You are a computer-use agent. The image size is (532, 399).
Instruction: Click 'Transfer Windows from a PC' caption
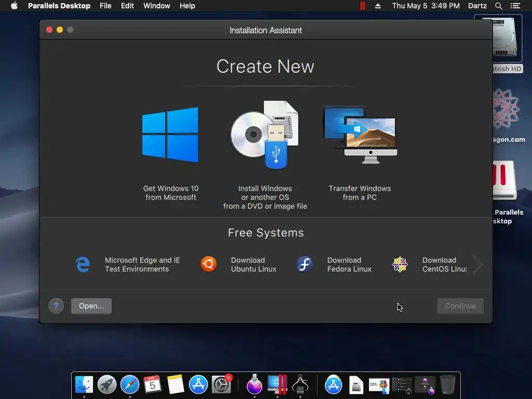coord(360,193)
